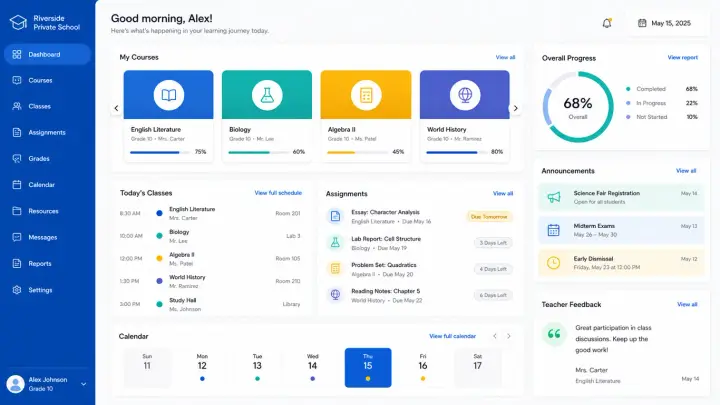Select Thu 15 in the calendar
This screenshot has width=720, height=405.
[368, 368]
